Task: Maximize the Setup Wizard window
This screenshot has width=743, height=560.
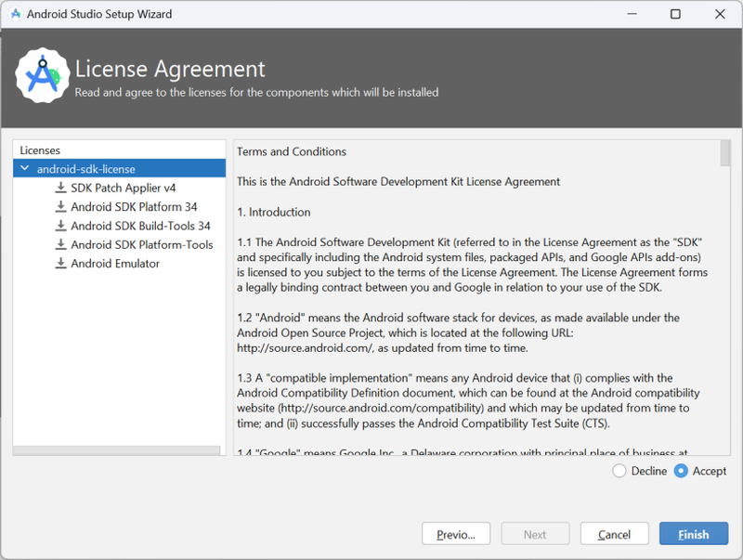Action: click(675, 14)
